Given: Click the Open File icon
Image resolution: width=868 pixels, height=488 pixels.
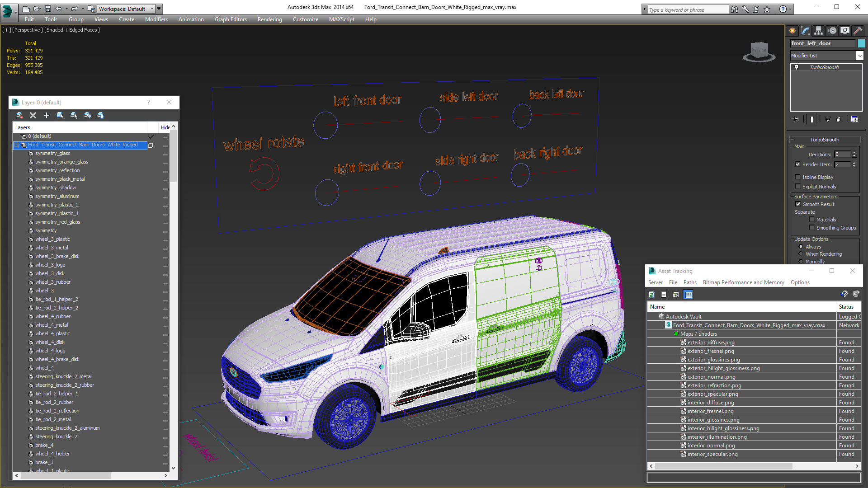Looking at the screenshot, I should tap(37, 9).
